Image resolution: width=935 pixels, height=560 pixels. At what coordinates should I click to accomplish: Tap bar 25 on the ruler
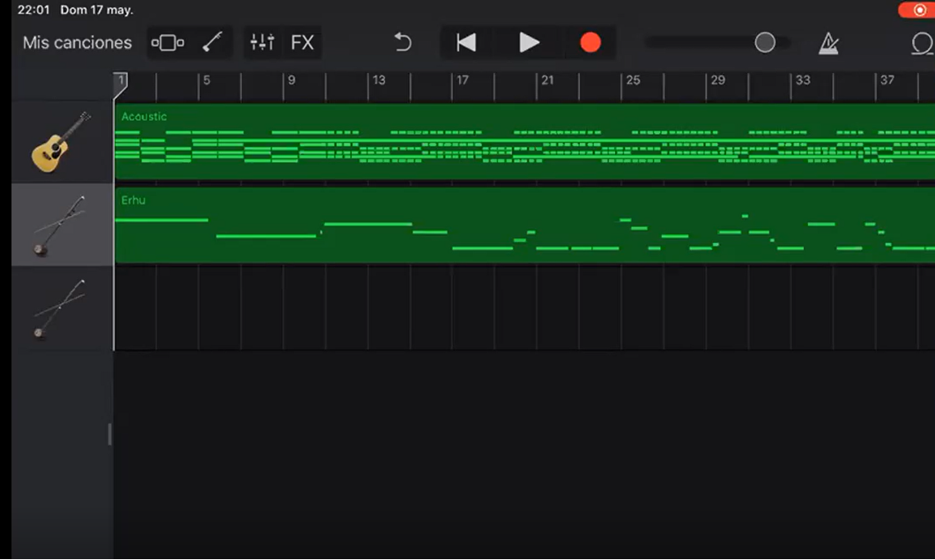pos(633,80)
